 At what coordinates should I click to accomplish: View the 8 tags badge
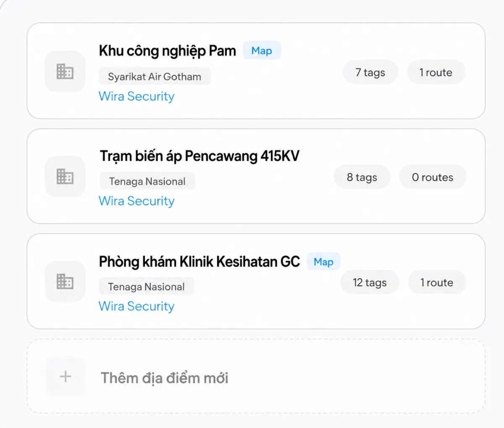pos(362,177)
